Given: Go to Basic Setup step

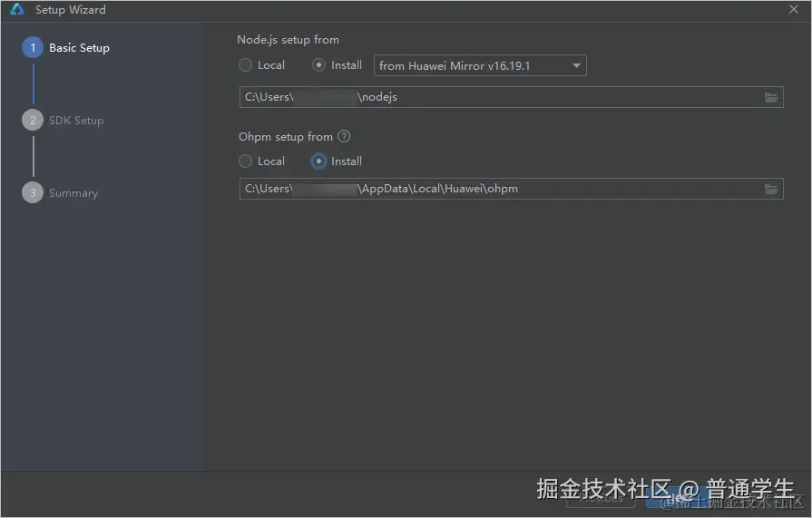Looking at the screenshot, I should coord(65,48).
